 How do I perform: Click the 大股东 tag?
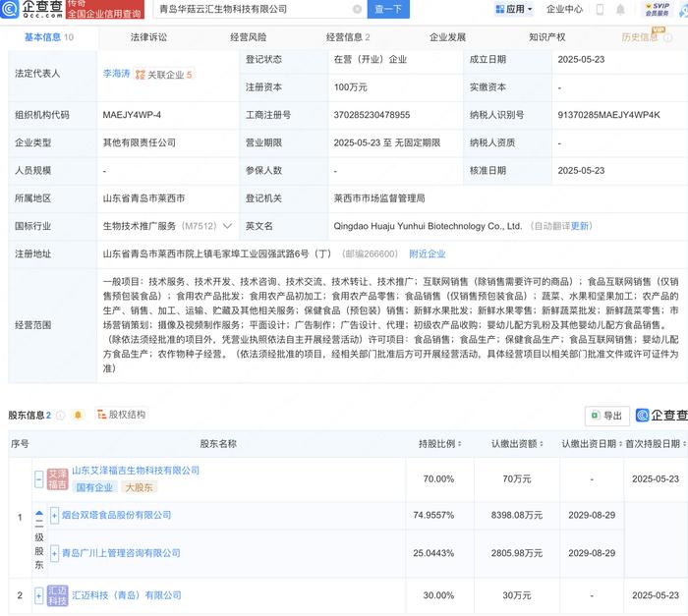click(140, 487)
